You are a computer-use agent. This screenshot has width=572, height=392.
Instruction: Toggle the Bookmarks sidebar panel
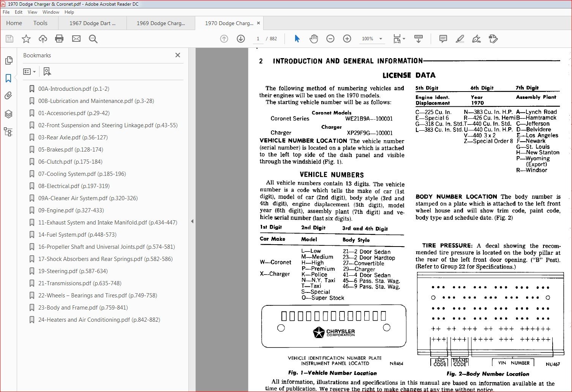tap(8, 78)
